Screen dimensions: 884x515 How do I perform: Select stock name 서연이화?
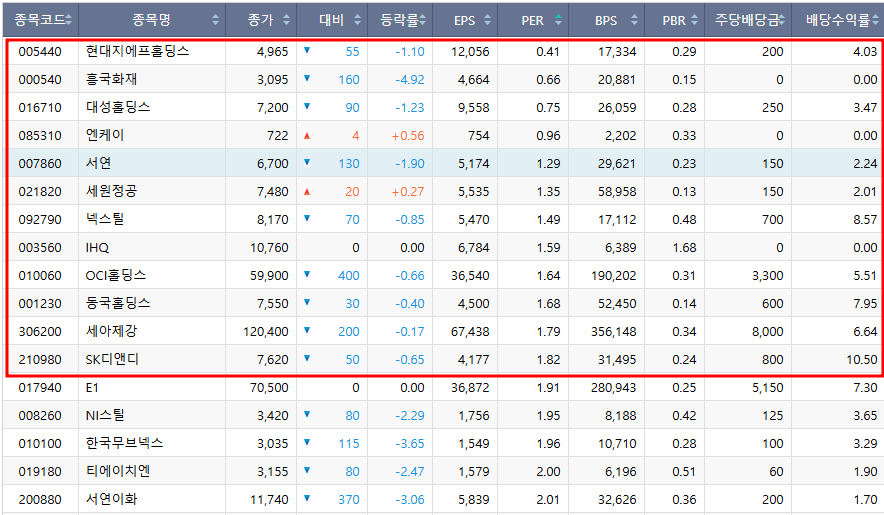click(111, 499)
